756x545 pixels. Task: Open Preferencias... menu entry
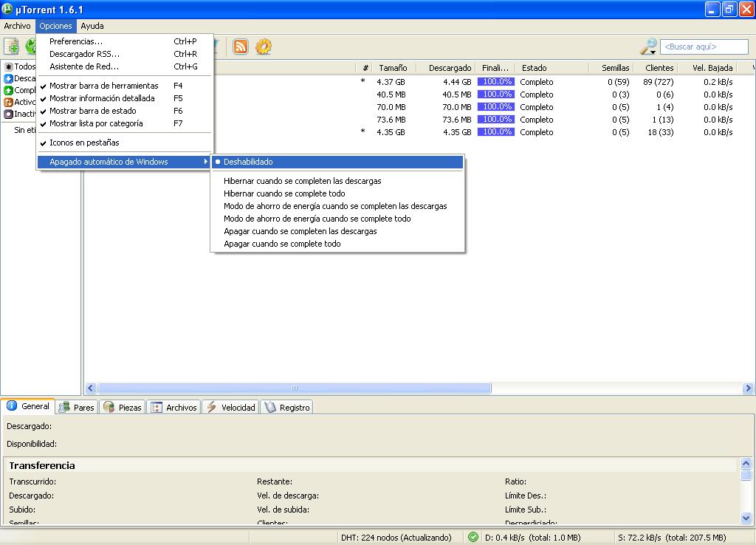pos(124,41)
